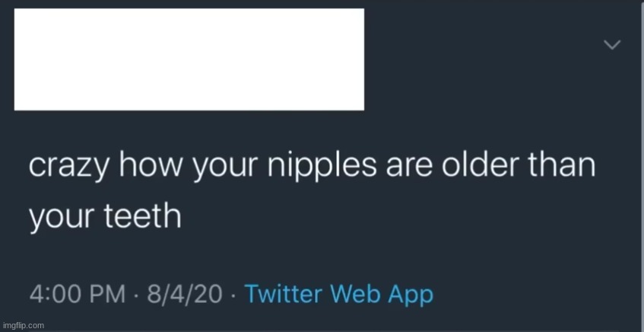Click the 'PM' text in the timestamp
644x332 pixels.
pos(106,294)
